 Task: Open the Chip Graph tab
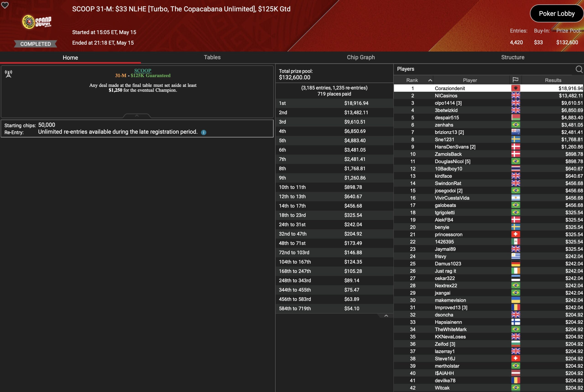tap(361, 57)
